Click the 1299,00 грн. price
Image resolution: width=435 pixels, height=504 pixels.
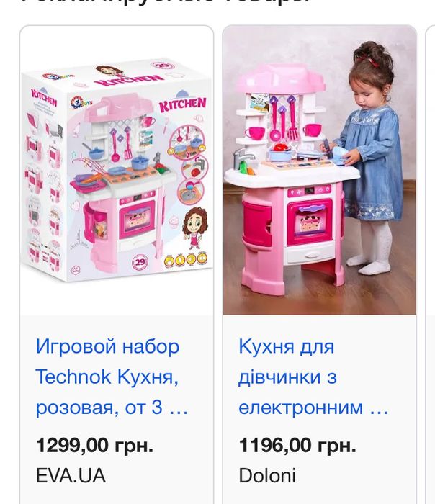click(94, 446)
